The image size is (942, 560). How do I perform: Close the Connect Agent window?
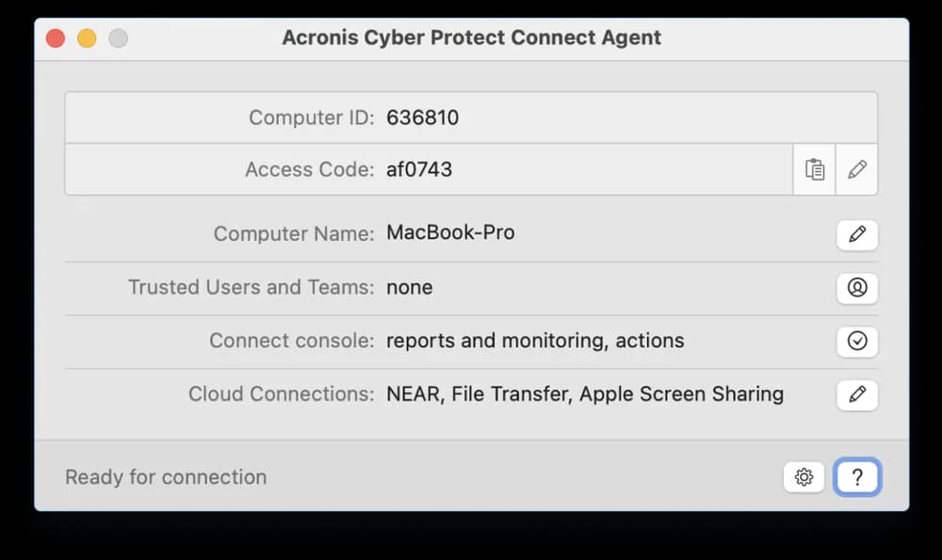click(x=56, y=39)
